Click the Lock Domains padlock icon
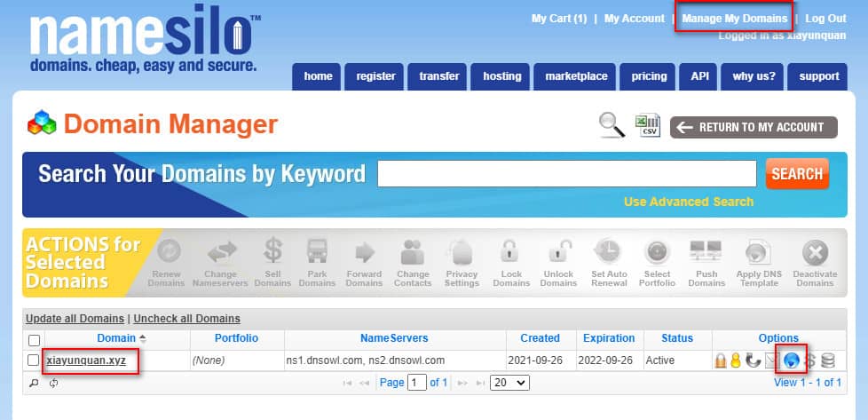The width and height of the screenshot is (868, 420). click(x=510, y=253)
